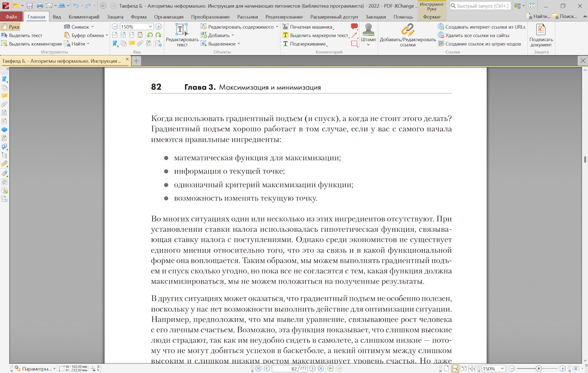Image resolution: width=588 pixels, height=373 pixels.
Task: Click Create links from barcodes button
Action: [x=479, y=44]
